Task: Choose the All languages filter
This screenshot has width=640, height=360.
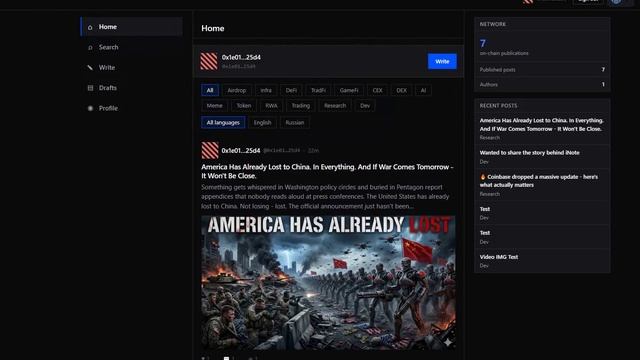Action: (223, 122)
